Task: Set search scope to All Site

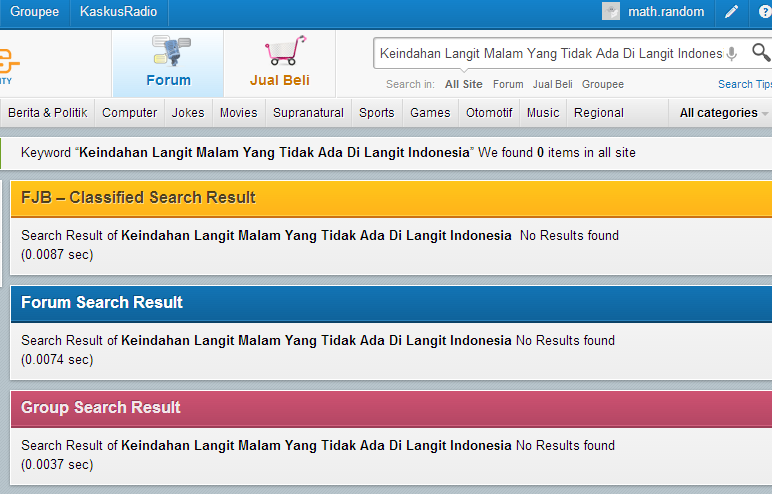Action: (x=463, y=84)
